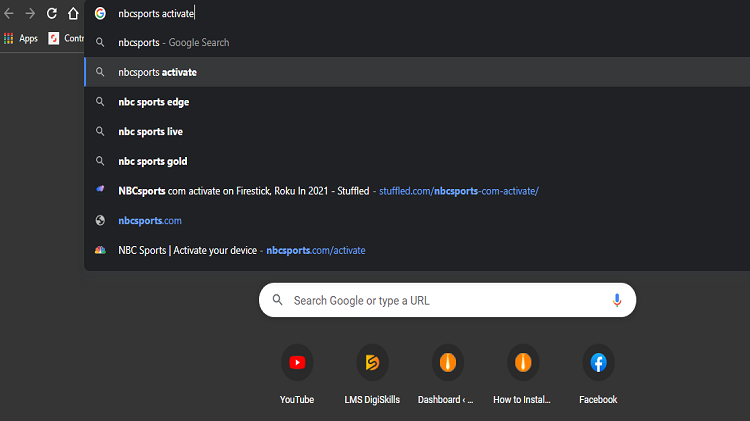Select suggestion nbcsports - Google Search

pyautogui.click(x=417, y=43)
